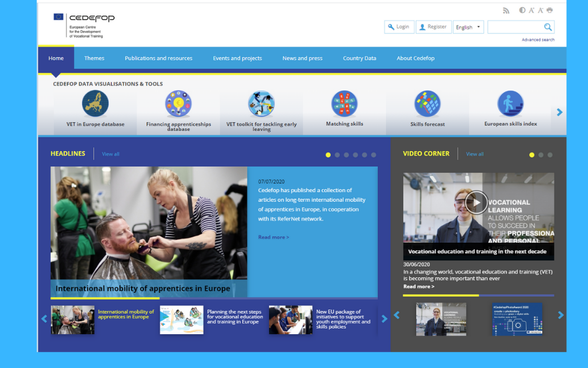Open the English language dropdown
This screenshot has width=588, height=368.
coord(468,27)
